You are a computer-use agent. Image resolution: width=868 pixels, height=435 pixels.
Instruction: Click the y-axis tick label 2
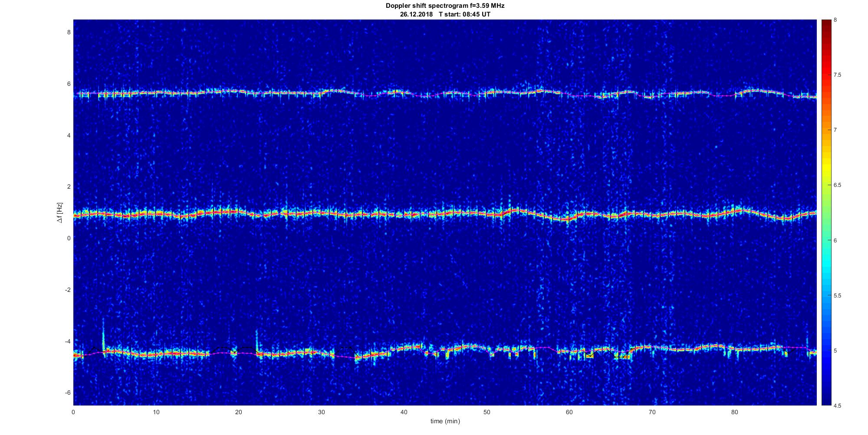tap(69, 187)
